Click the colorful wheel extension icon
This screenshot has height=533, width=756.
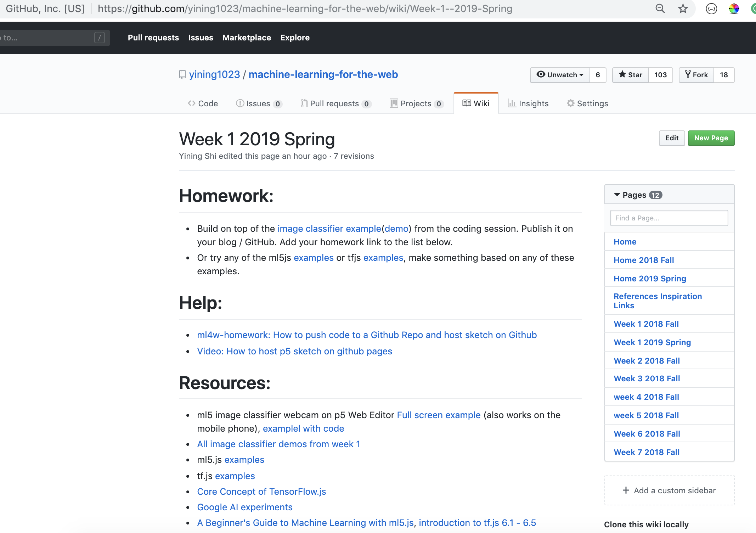point(734,9)
